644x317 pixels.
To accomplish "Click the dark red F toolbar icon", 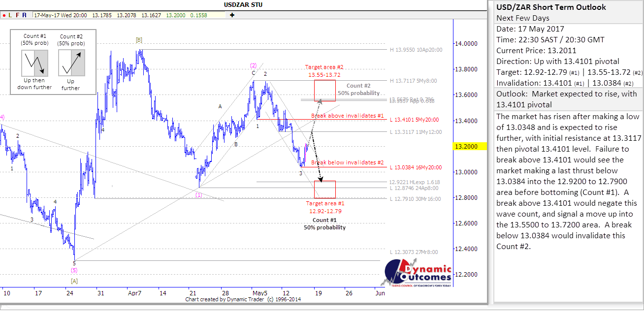I will coord(18,15).
